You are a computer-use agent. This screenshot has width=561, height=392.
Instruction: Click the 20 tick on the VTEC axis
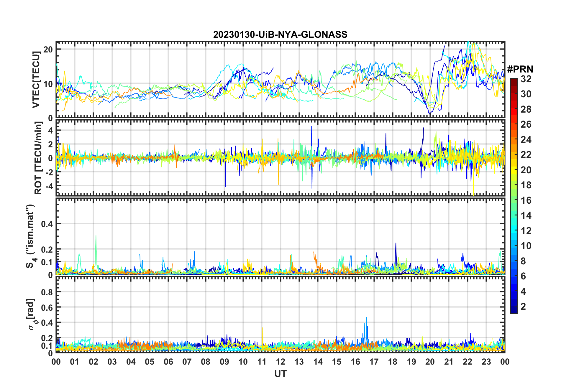click(x=48, y=49)
